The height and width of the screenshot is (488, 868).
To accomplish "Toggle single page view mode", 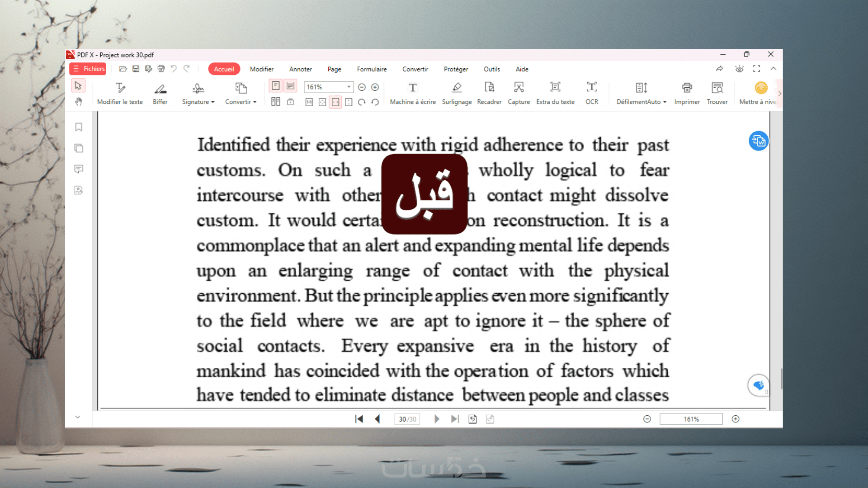I will pos(276,86).
